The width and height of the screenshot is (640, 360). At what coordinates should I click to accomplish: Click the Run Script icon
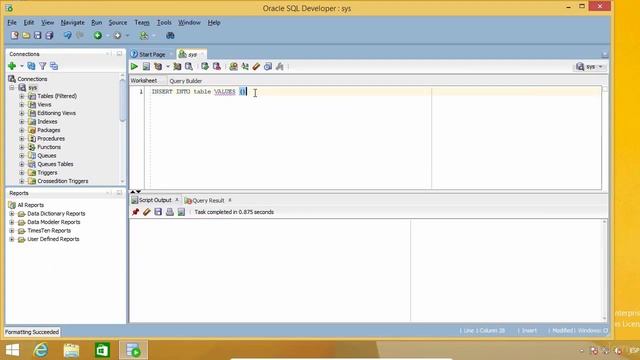[x=146, y=67]
